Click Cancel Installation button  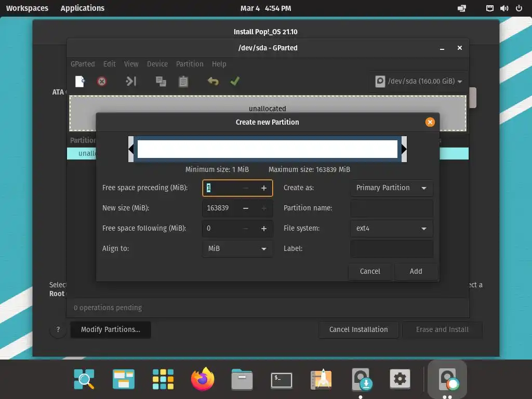tap(358, 330)
